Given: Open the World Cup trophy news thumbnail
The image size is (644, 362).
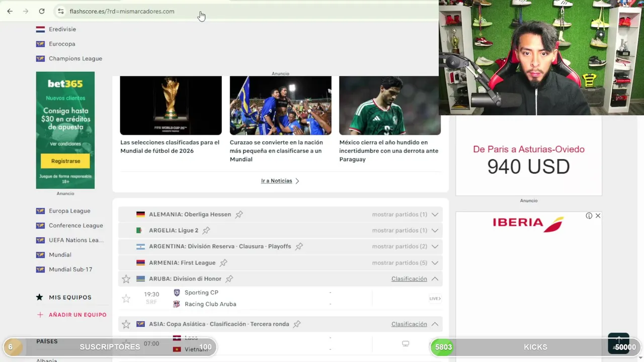Looking at the screenshot, I should pos(171,106).
